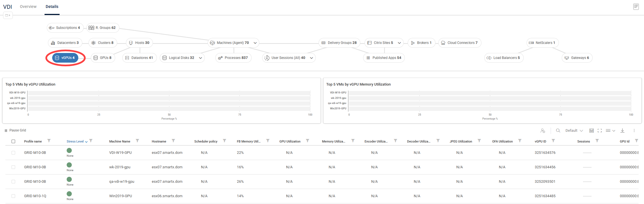Screen dimensions: 644x204
Task: Filter the Decoder Utiliza... column
Action: click(x=438, y=141)
